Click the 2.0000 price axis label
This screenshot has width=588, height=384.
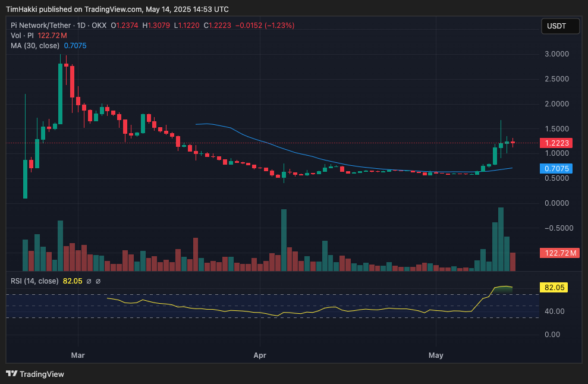point(556,104)
